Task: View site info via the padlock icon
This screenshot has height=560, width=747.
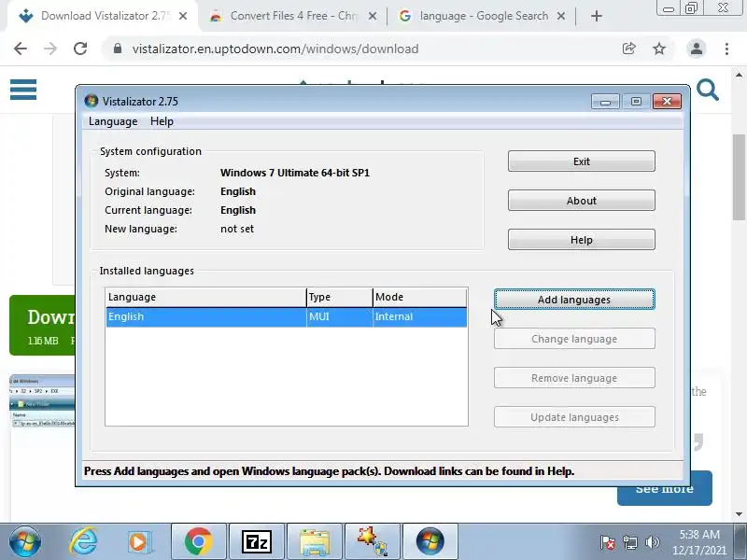Action: point(118,49)
